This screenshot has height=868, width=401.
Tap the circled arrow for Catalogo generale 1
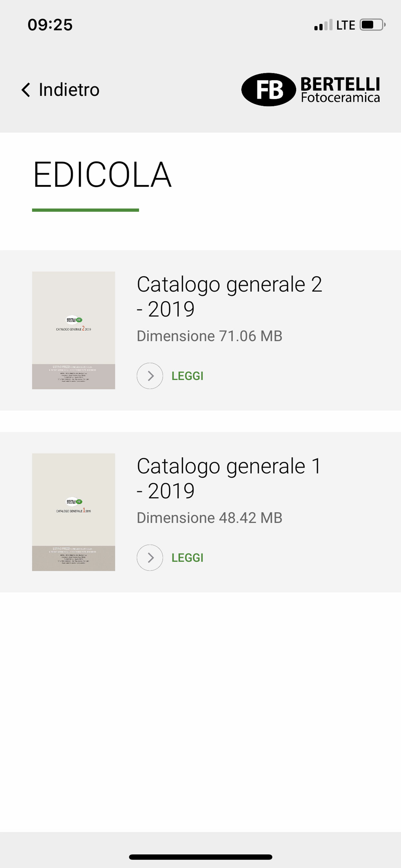click(x=150, y=558)
